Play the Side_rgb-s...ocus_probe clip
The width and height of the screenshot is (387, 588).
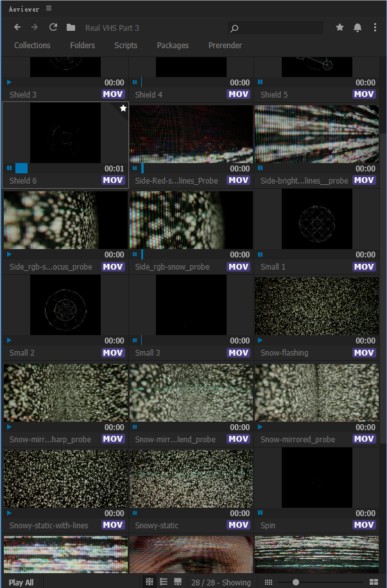point(10,254)
